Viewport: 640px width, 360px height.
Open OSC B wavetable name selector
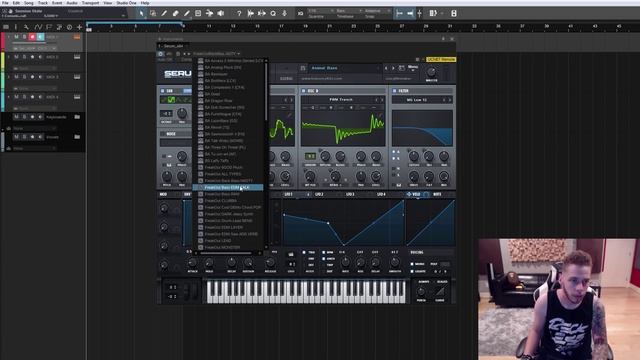pyautogui.click(x=340, y=100)
